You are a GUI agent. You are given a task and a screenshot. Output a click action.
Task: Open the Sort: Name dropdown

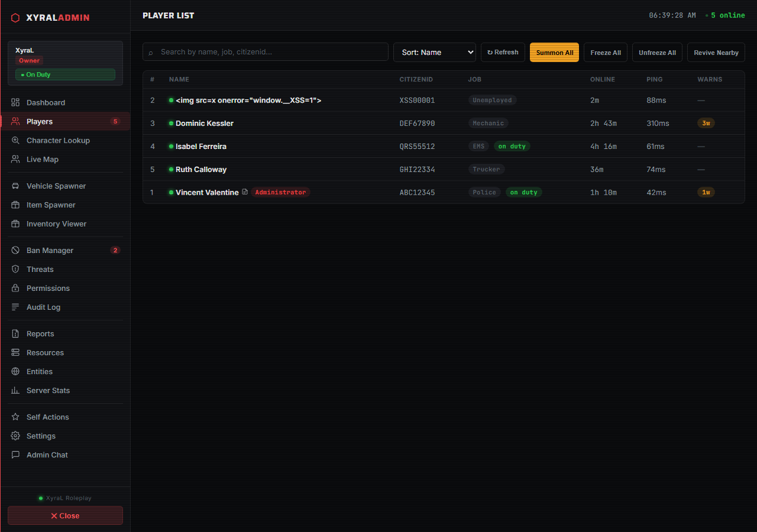435,52
